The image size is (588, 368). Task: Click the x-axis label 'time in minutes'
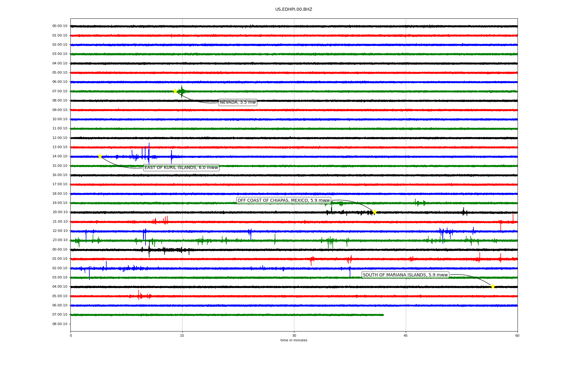click(294, 340)
